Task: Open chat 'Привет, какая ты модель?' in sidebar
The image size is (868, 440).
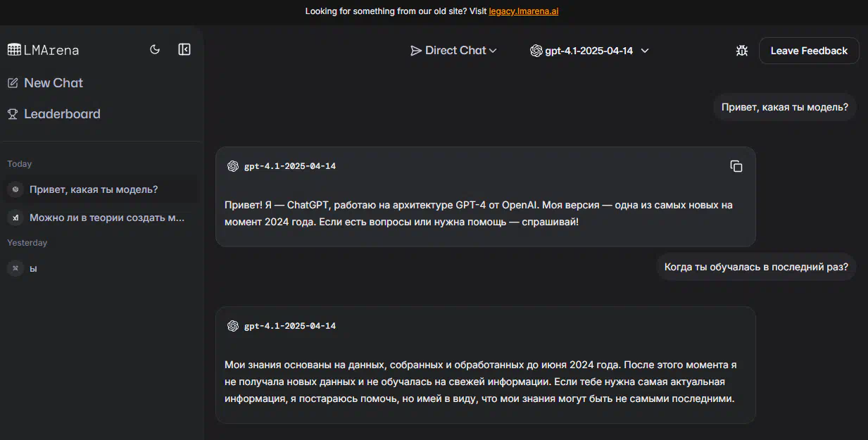Action: (99, 189)
